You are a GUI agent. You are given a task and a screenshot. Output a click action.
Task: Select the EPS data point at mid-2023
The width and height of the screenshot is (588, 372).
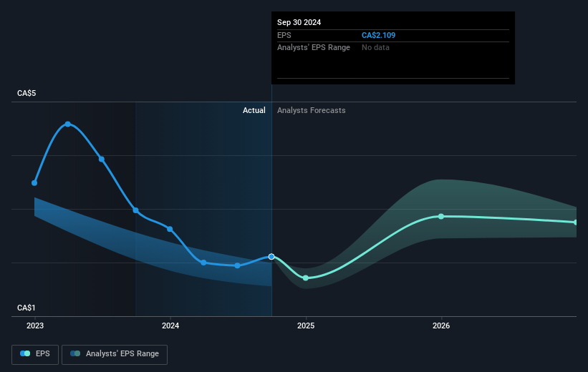pos(102,160)
